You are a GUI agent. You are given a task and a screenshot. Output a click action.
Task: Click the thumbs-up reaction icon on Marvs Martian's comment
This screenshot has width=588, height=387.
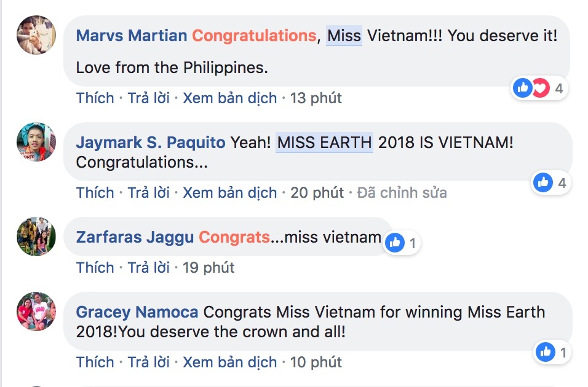click(522, 88)
